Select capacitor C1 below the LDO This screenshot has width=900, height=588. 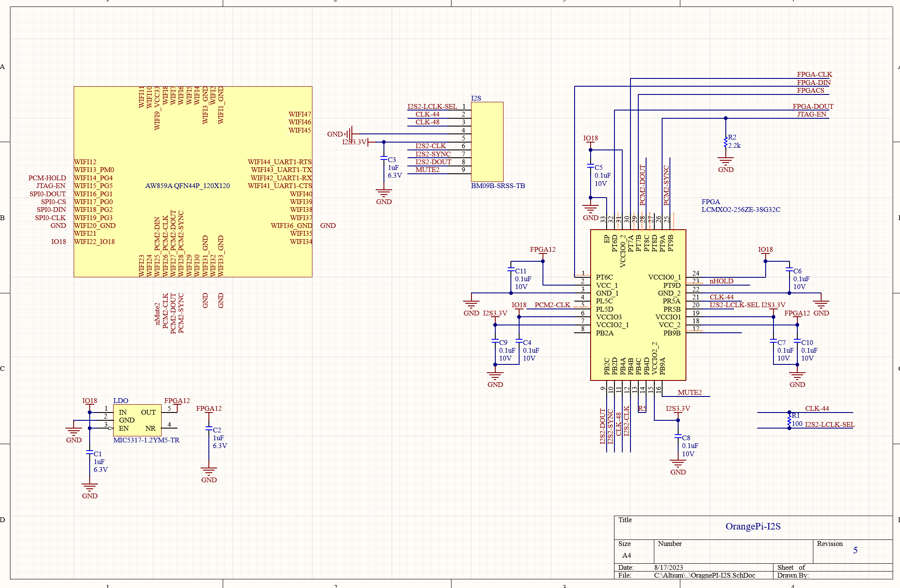90,453
